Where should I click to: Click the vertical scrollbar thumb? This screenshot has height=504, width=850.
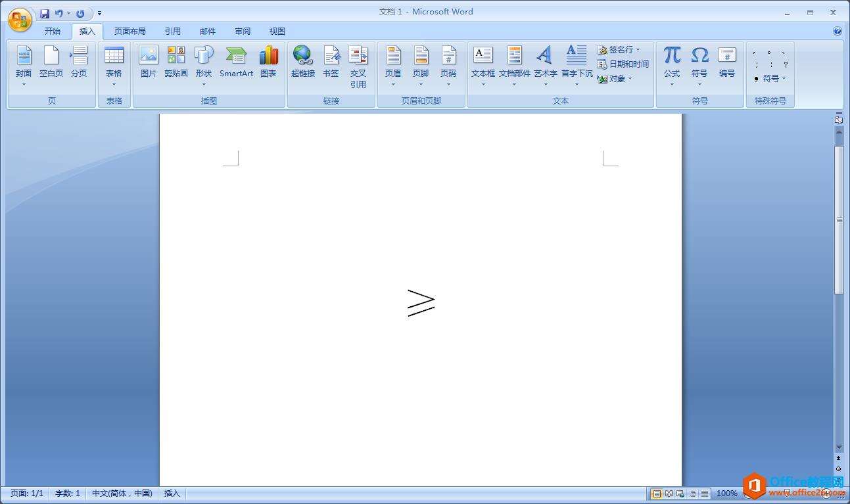coord(839,219)
